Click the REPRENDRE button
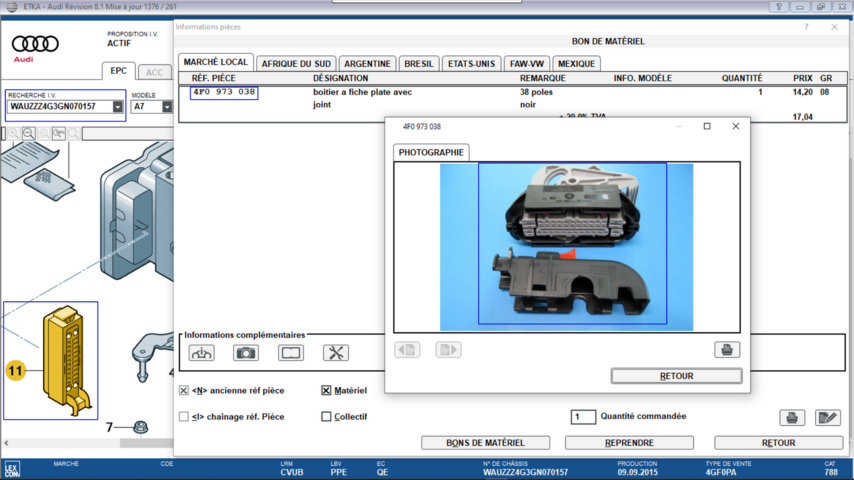This screenshot has width=854, height=480. click(629, 443)
